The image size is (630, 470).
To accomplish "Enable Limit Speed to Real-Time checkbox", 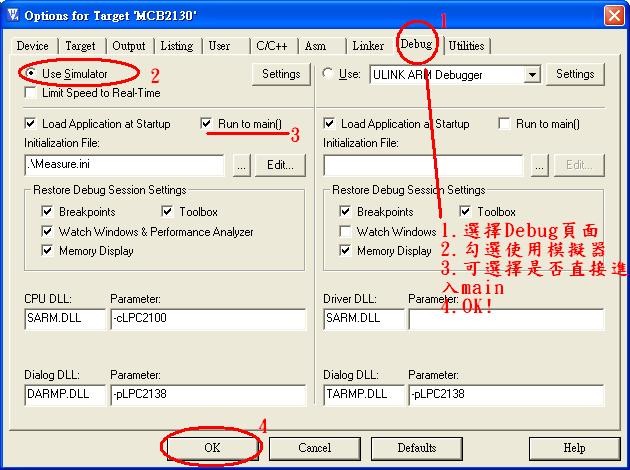I will 31,93.
